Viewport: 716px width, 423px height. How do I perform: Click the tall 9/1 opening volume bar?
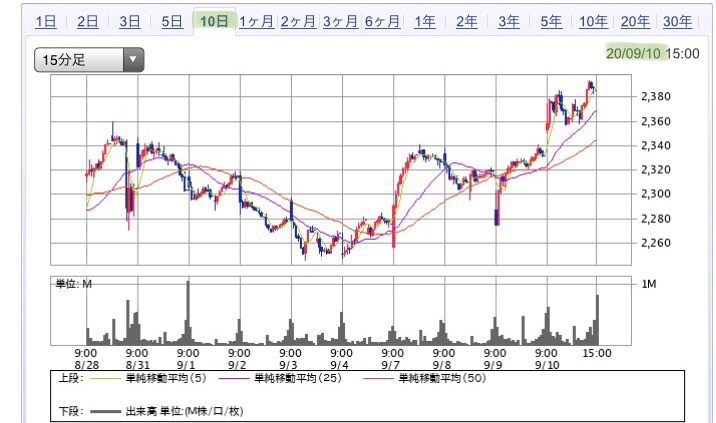pyautogui.click(x=188, y=313)
